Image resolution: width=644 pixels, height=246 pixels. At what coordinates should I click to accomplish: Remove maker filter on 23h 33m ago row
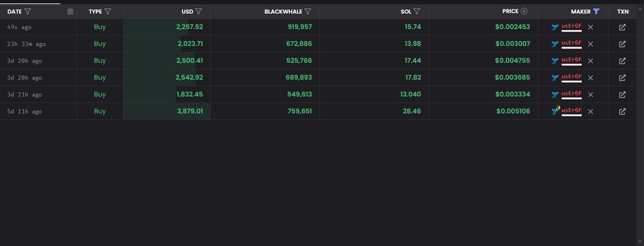590,44
